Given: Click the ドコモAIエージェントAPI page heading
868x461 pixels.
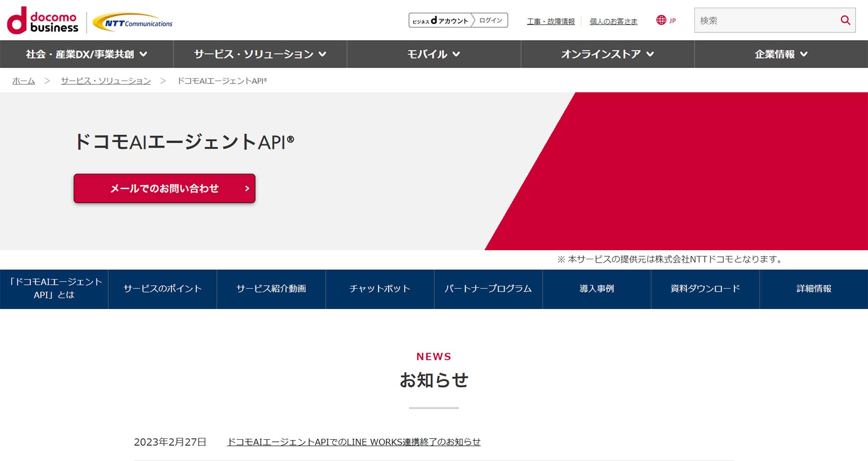Looking at the screenshot, I should click(x=184, y=142).
